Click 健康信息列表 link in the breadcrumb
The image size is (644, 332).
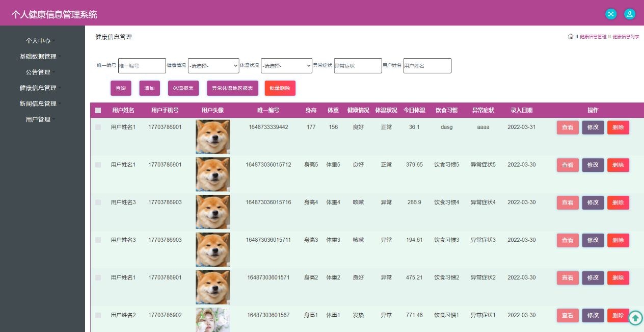(626, 37)
